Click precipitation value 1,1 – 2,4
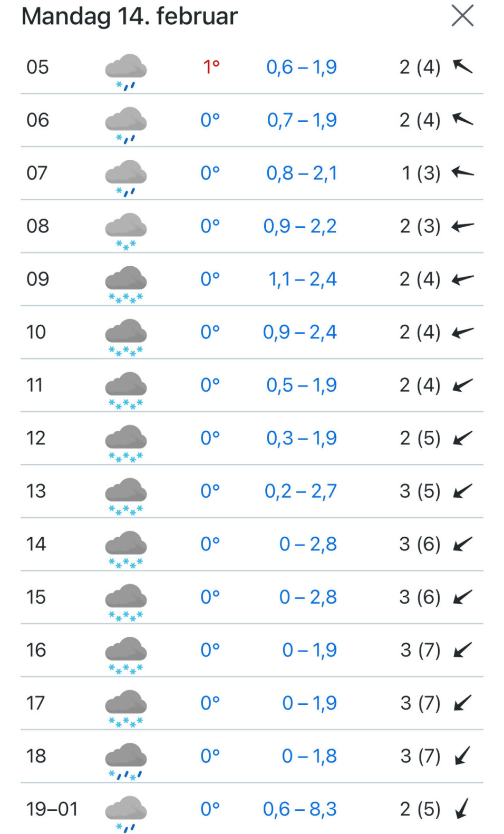 click(302, 279)
